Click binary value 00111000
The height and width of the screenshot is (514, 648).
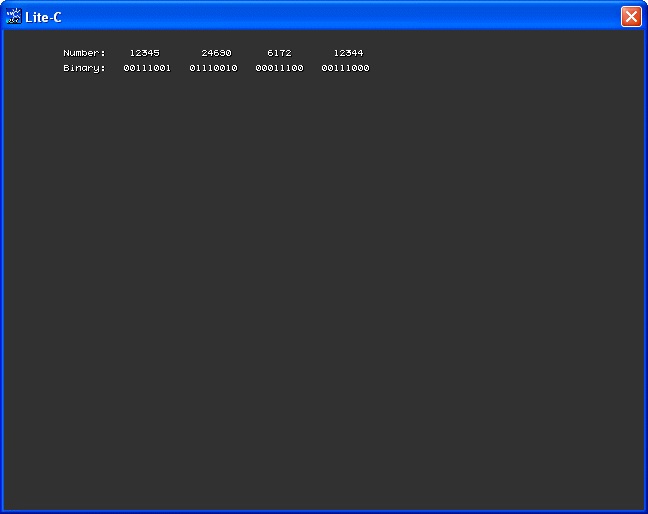pyautogui.click(x=345, y=68)
